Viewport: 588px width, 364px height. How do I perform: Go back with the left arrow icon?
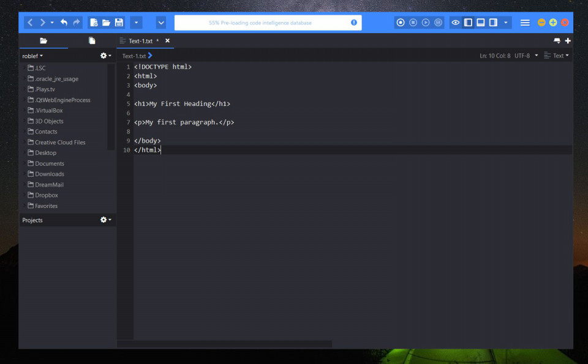(x=31, y=23)
